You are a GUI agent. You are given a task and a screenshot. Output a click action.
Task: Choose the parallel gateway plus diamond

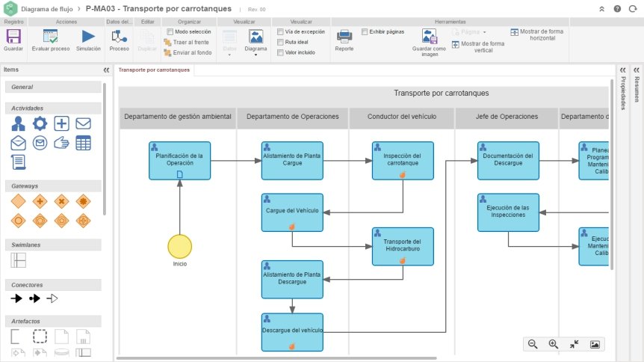click(x=40, y=202)
